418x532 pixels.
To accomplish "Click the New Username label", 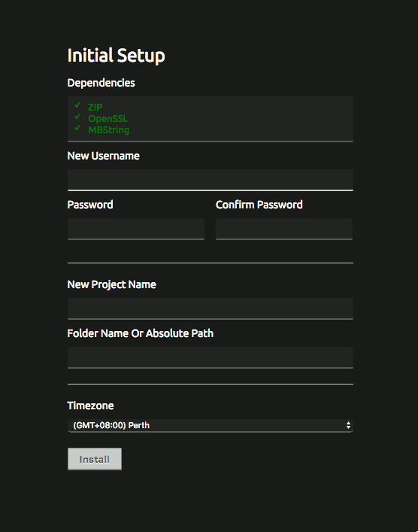I will 104,156.
